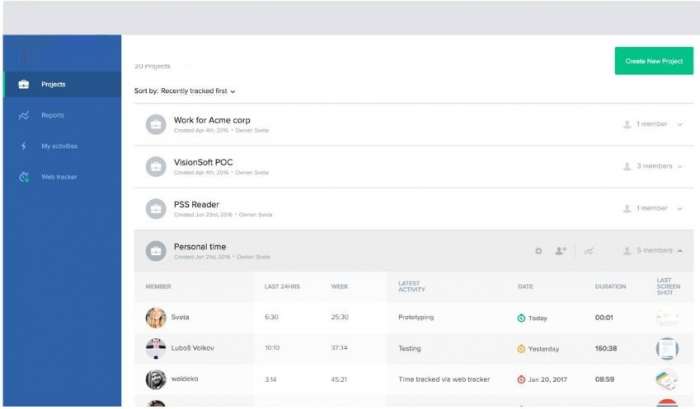Click the add member icon on Personal time
The width and height of the screenshot is (700, 409).
pos(560,251)
